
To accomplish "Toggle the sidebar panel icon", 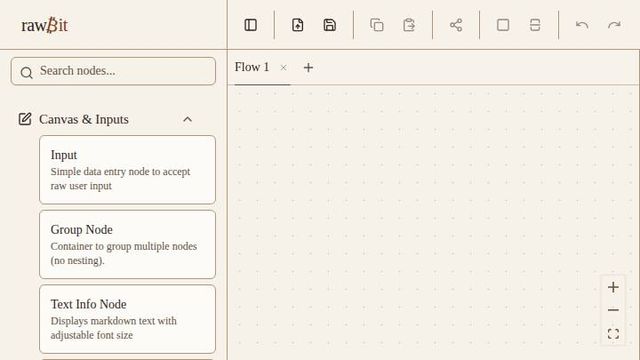I will [251, 25].
